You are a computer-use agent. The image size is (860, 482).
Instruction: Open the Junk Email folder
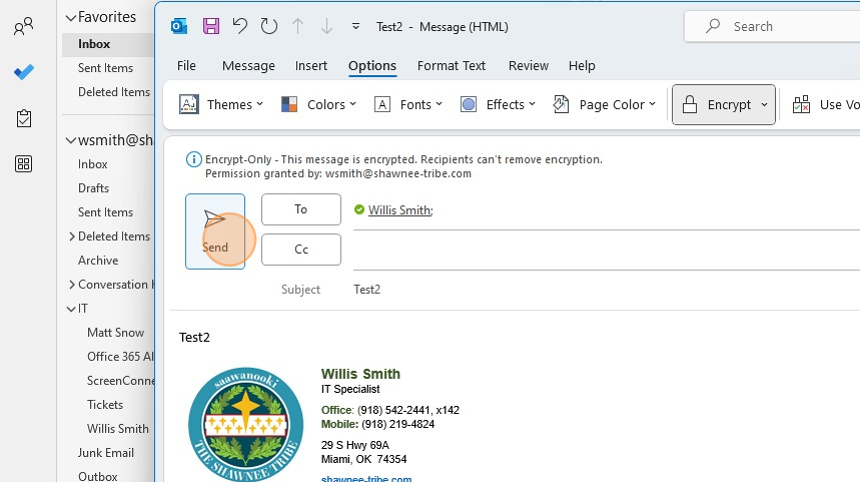pos(108,453)
